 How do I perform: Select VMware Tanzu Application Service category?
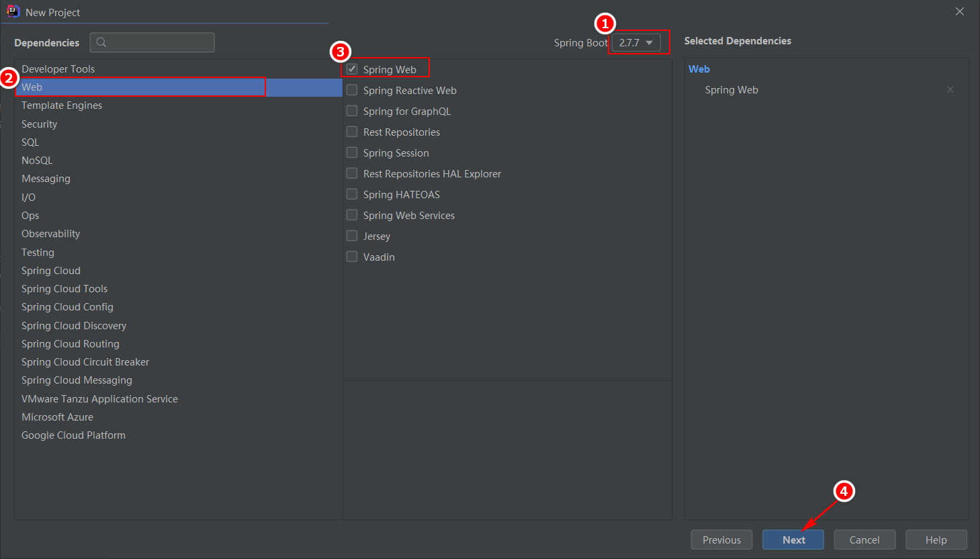(x=179, y=399)
